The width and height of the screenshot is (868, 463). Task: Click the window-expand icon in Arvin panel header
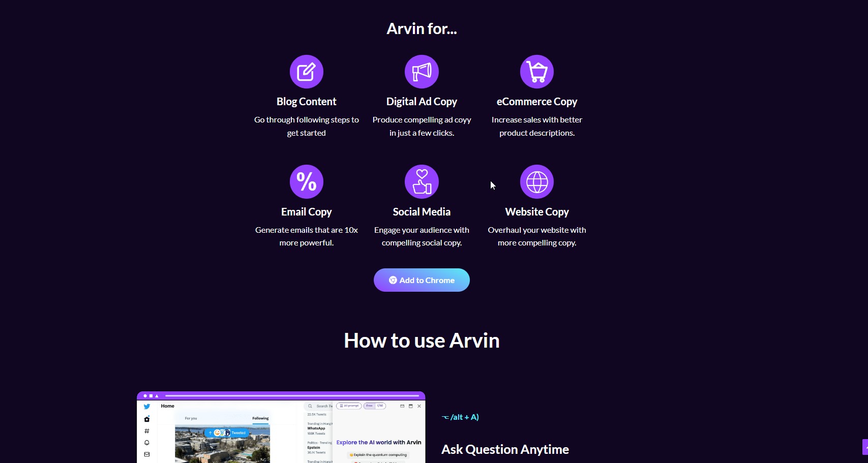pos(411,406)
